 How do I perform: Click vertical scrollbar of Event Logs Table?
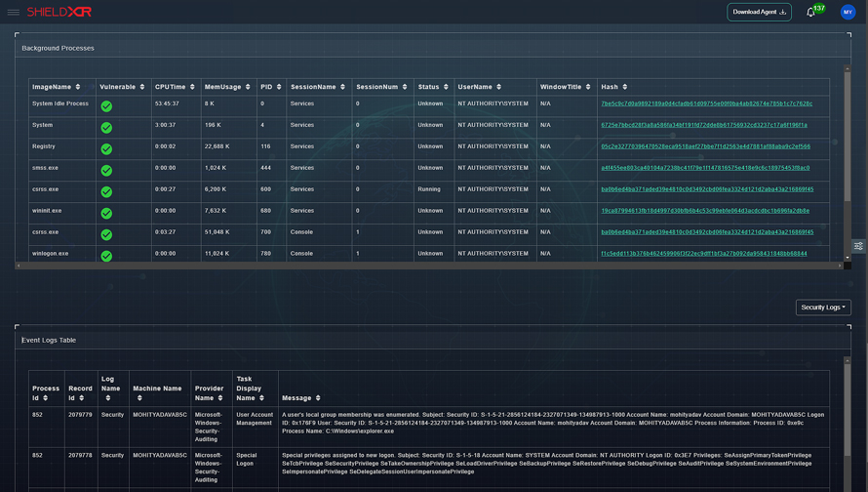[847, 410]
